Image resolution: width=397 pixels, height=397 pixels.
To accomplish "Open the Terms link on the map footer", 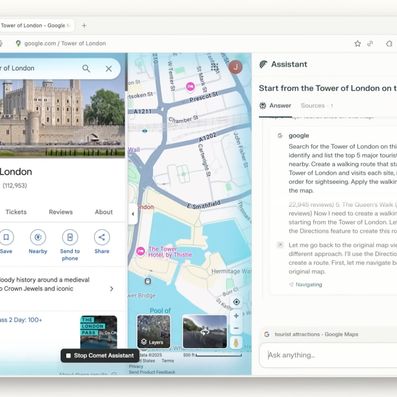I will [168, 361].
